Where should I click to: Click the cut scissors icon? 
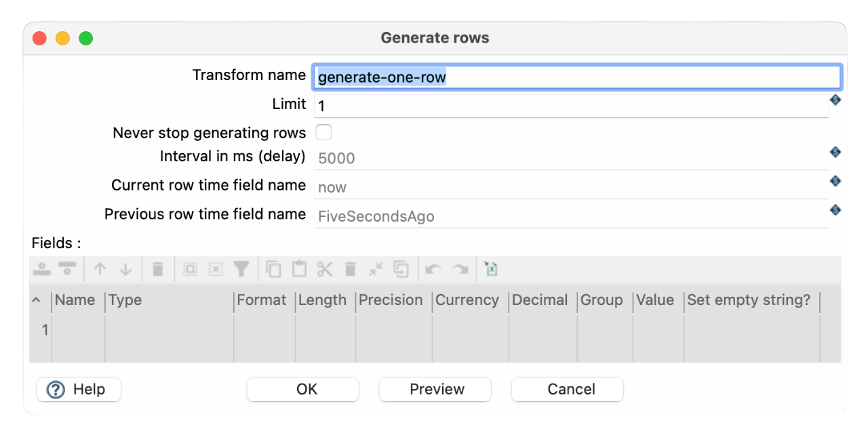coord(325,269)
